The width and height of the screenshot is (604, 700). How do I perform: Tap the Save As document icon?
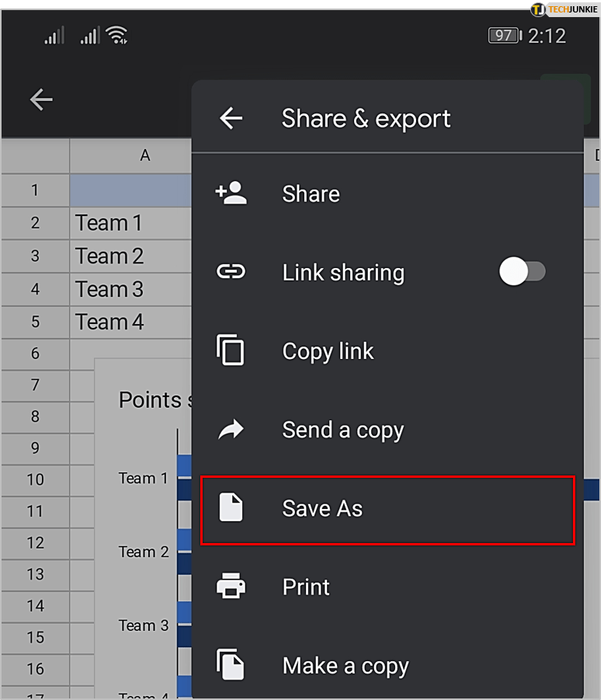point(231,509)
